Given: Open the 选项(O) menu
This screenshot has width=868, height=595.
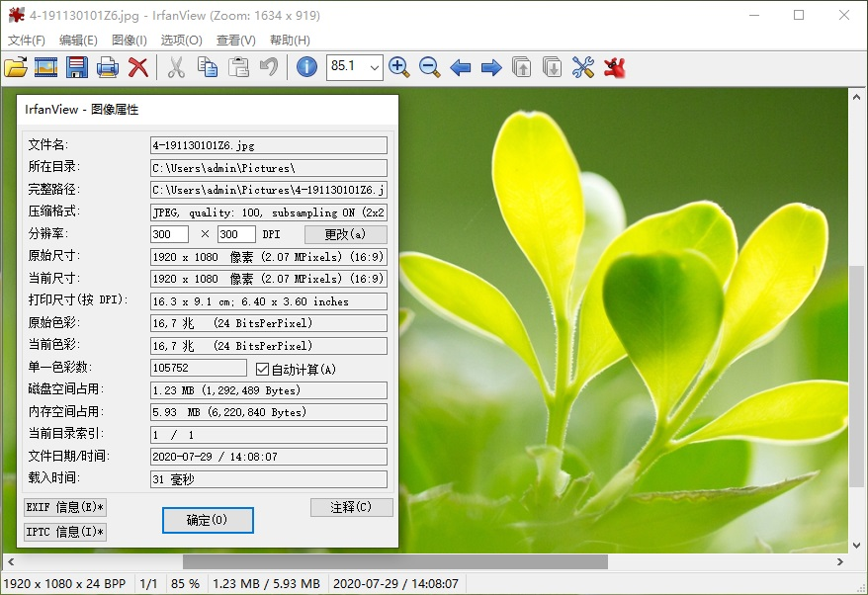Looking at the screenshot, I should [181, 41].
